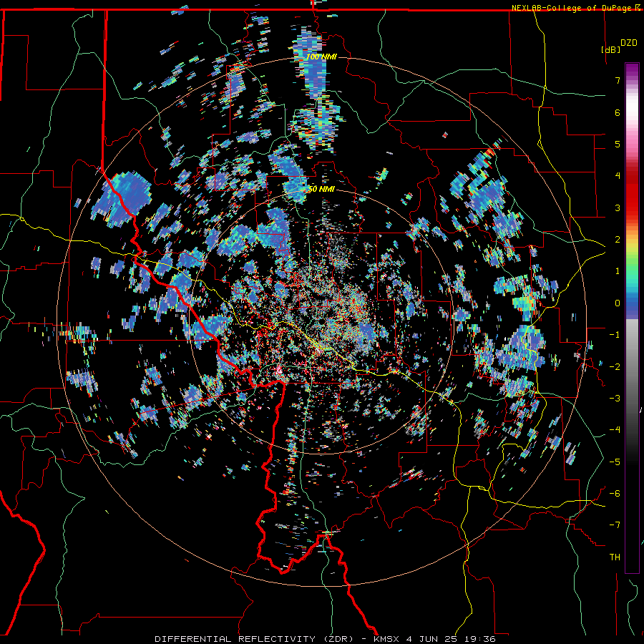Click the 2 value on color scale
Image resolution: width=644 pixels, height=644 pixels.
(618, 240)
